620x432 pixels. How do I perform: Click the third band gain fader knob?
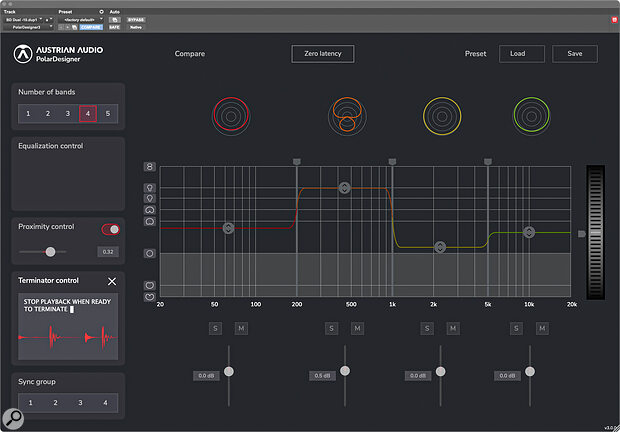click(x=440, y=372)
